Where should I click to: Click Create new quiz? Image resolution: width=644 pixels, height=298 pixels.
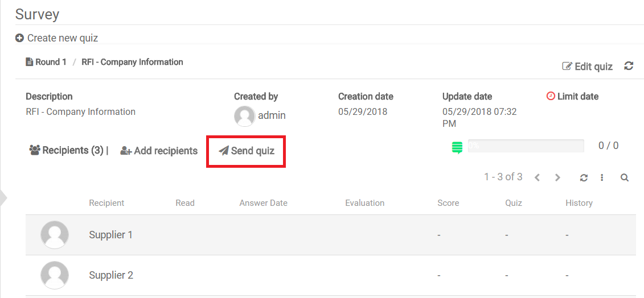[x=57, y=38]
